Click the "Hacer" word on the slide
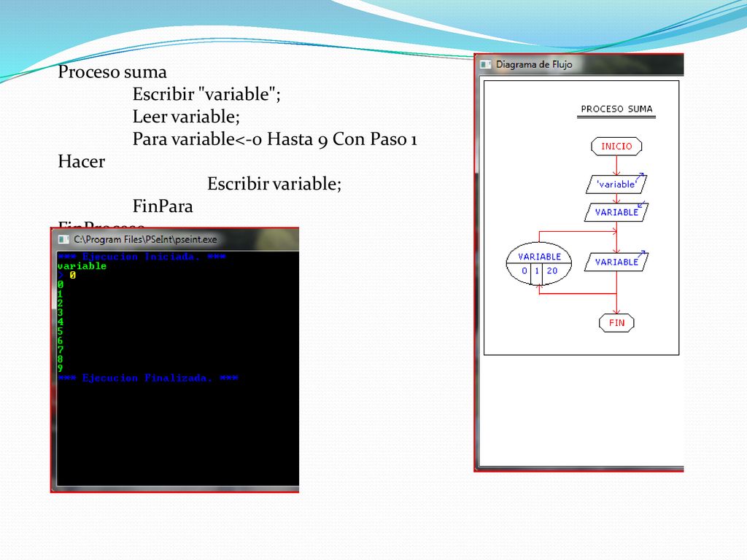 [82, 161]
